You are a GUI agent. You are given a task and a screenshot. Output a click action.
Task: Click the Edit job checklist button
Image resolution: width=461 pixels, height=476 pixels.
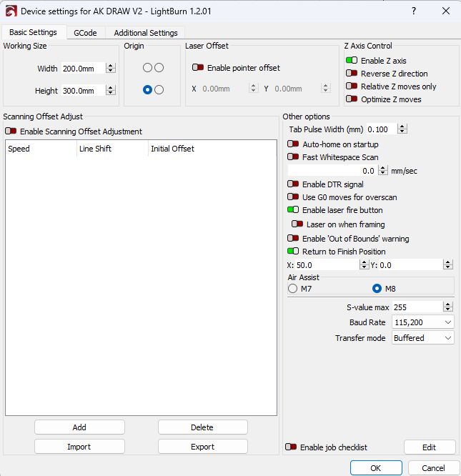429,447
